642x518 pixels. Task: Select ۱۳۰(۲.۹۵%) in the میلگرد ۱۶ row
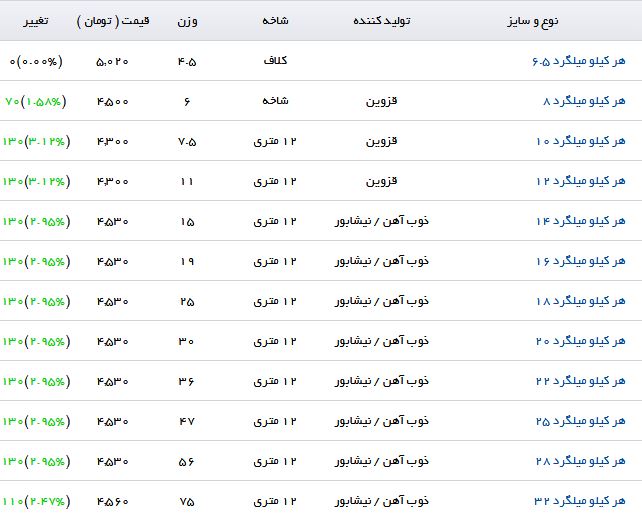coord(36,261)
